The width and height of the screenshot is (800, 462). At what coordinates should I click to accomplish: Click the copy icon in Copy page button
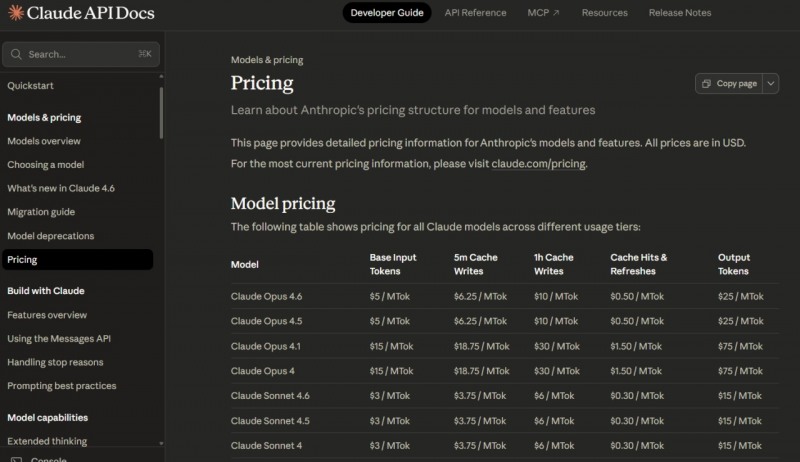[707, 84]
